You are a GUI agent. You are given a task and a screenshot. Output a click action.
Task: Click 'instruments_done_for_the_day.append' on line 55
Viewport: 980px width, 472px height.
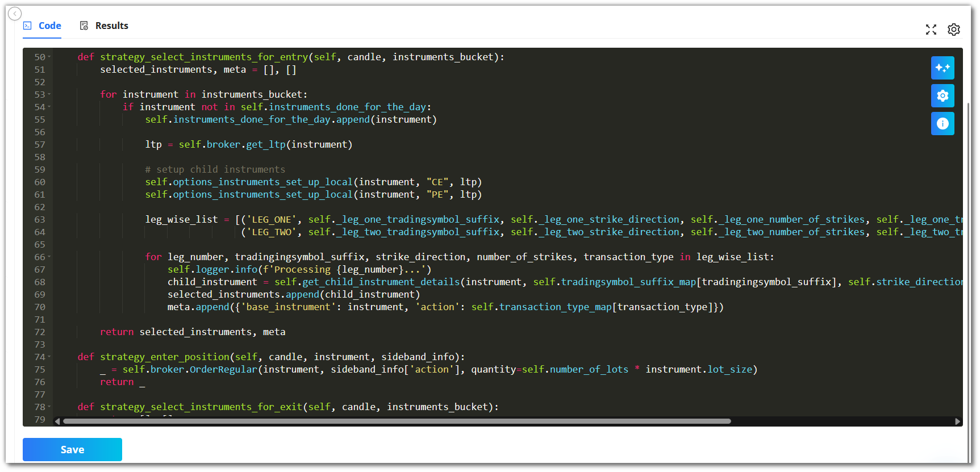[x=272, y=119]
